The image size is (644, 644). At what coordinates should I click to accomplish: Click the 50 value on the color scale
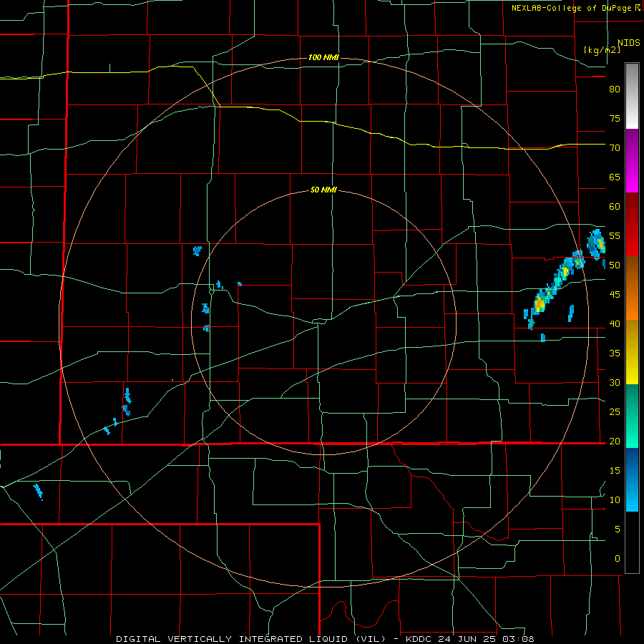615,265
